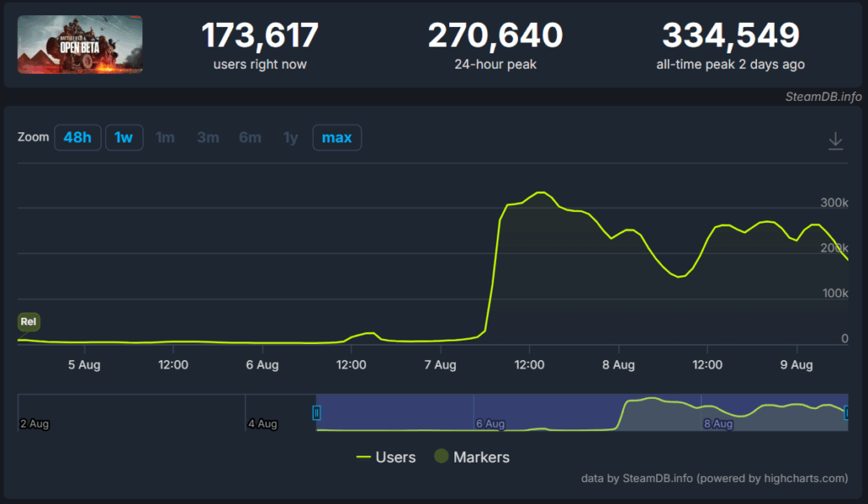Click the 6 Aug x-axis label on main chart
The width and height of the screenshot is (868, 504).
263,364
